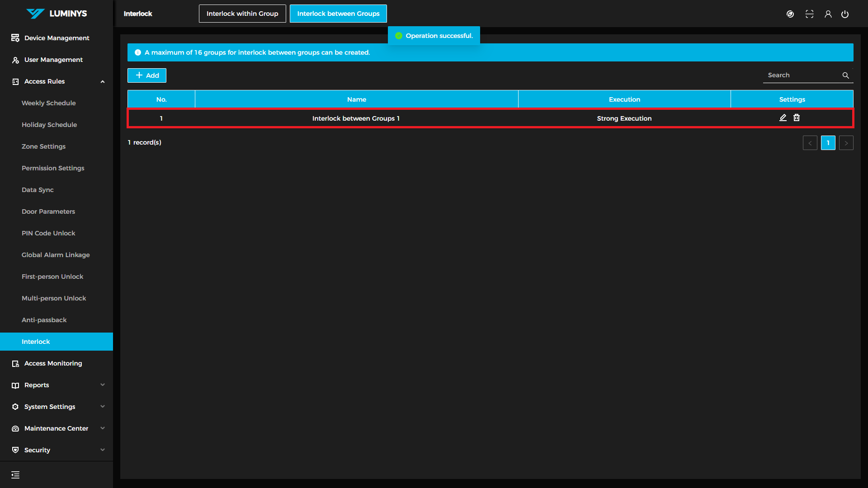Screen dimensions: 868x488
Task: Switch to Interlock within Group tab
Action: [242, 14]
